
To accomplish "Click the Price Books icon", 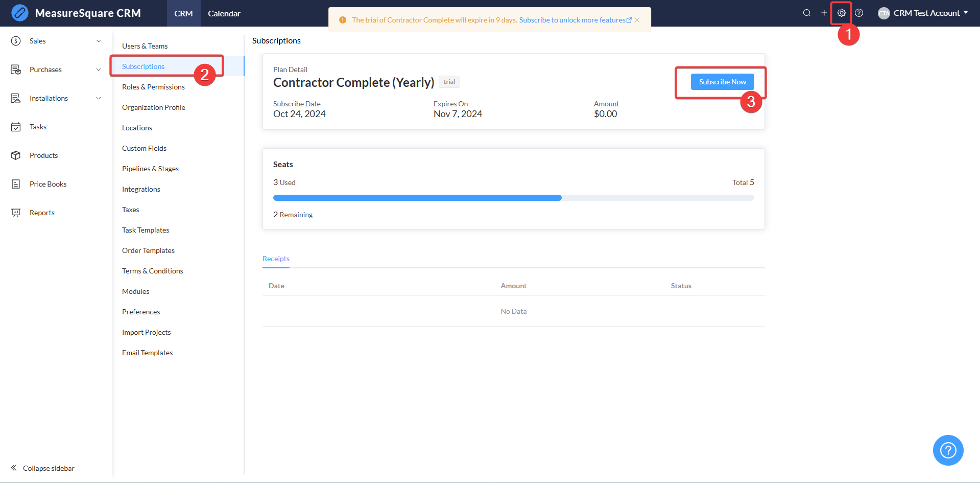I will [x=16, y=184].
